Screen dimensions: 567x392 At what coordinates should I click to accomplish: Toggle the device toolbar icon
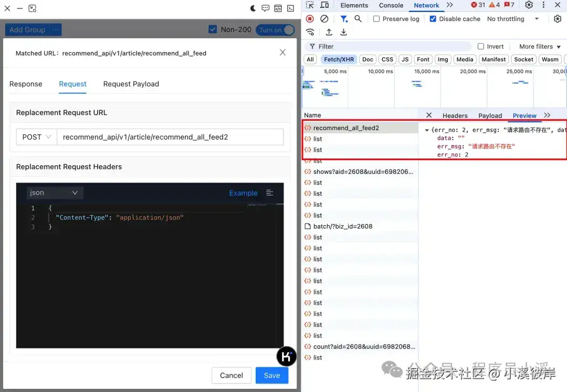(x=325, y=5)
